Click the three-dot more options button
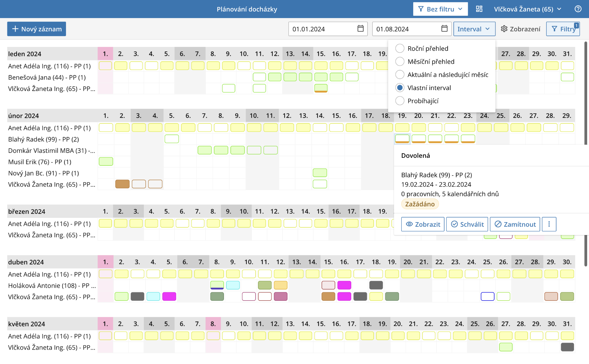Viewport: 589px width, 364px height. (549, 224)
